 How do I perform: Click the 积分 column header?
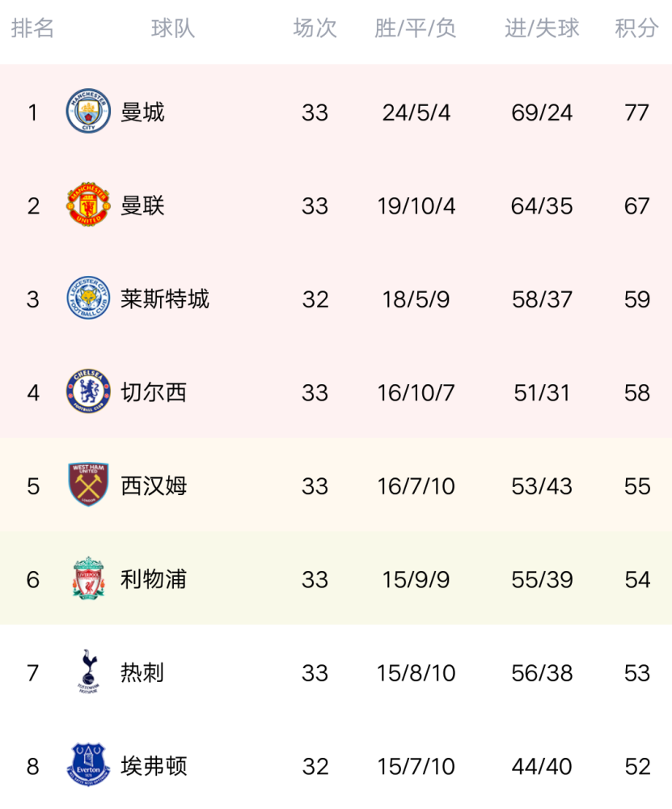tap(637, 28)
